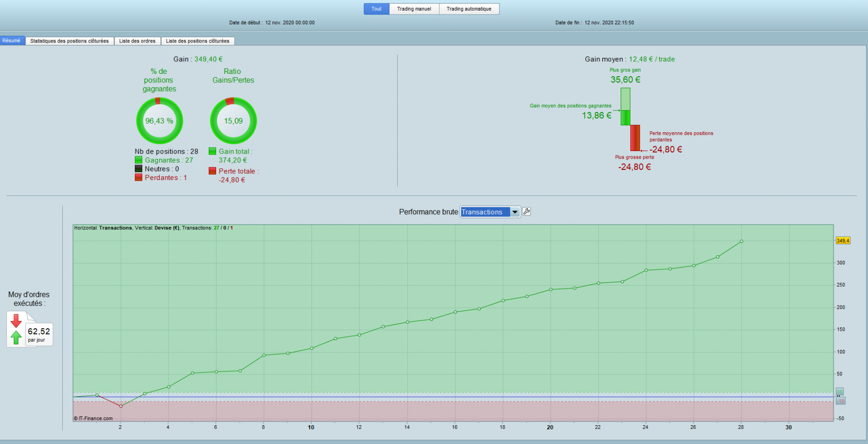Open Statistiques des positions clôturées tab
Viewport: 868px width, 444px height.
point(69,41)
